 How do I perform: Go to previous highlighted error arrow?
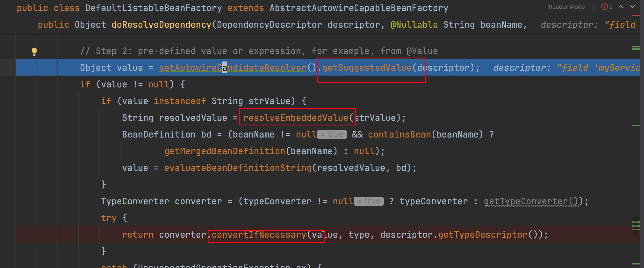621,7
